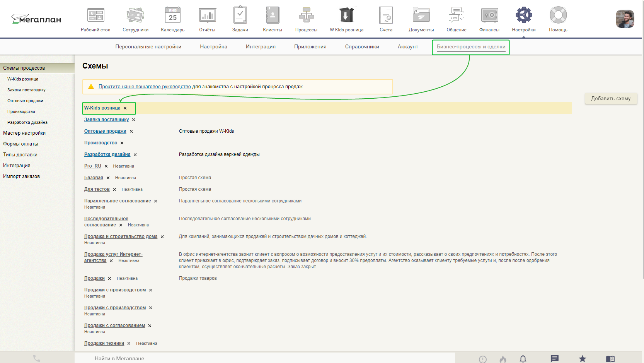Viewport: 644px width, 363px height.
Task: Delete the Оптовые продажи scheme with its cross
Action: 131,132
